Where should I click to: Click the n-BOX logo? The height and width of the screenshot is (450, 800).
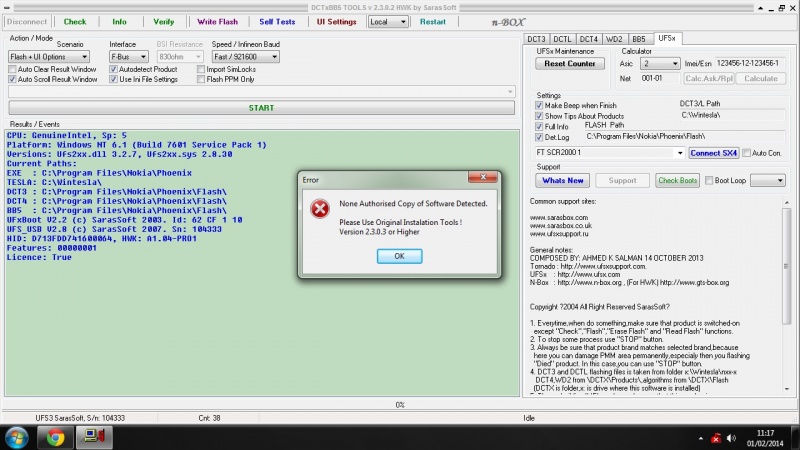(x=508, y=22)
